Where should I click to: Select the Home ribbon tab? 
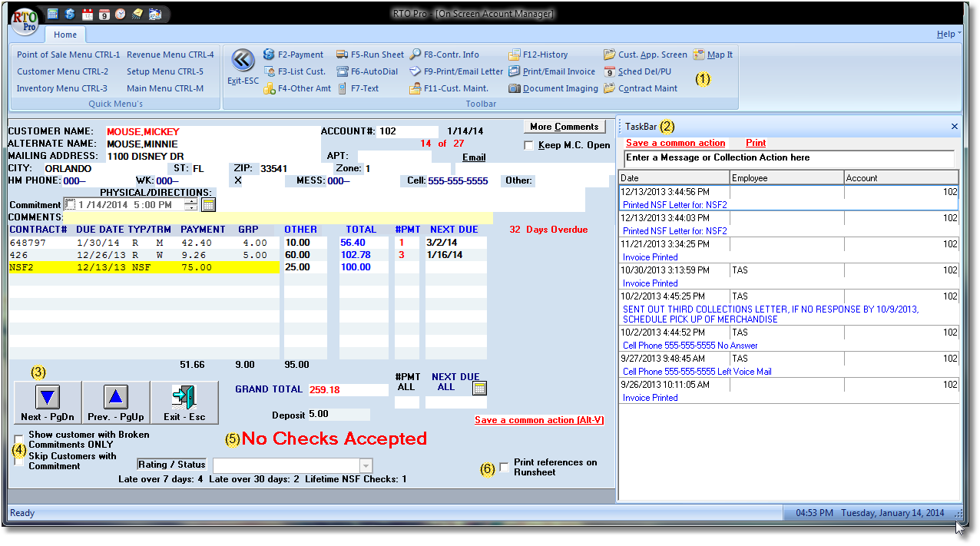65,35
